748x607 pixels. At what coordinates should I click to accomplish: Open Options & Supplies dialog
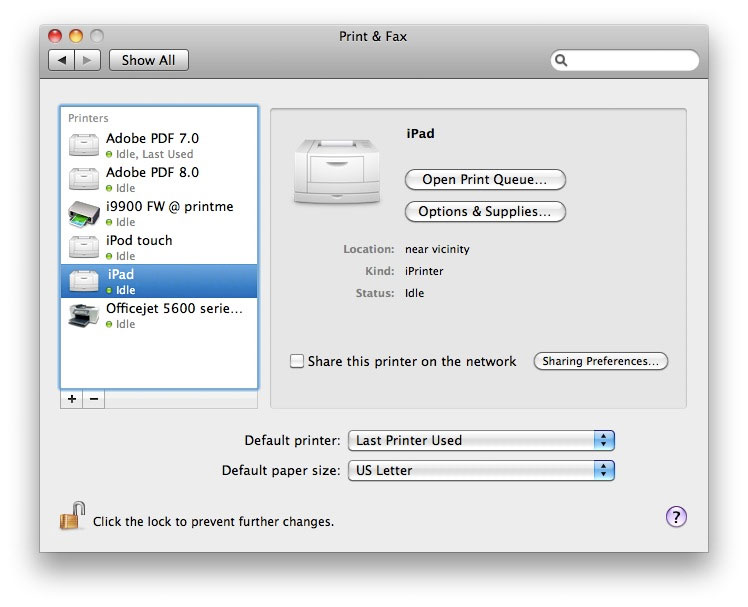tap(485, 211)
